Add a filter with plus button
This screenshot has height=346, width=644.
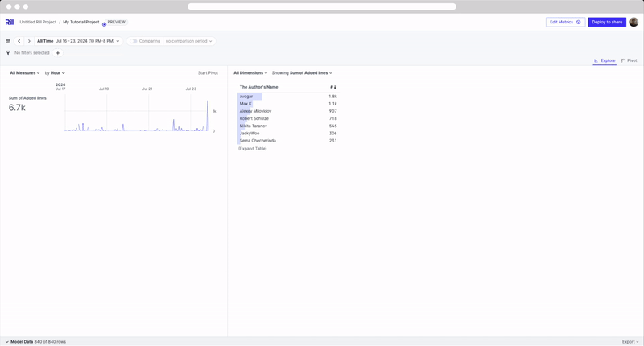[57, 53]
